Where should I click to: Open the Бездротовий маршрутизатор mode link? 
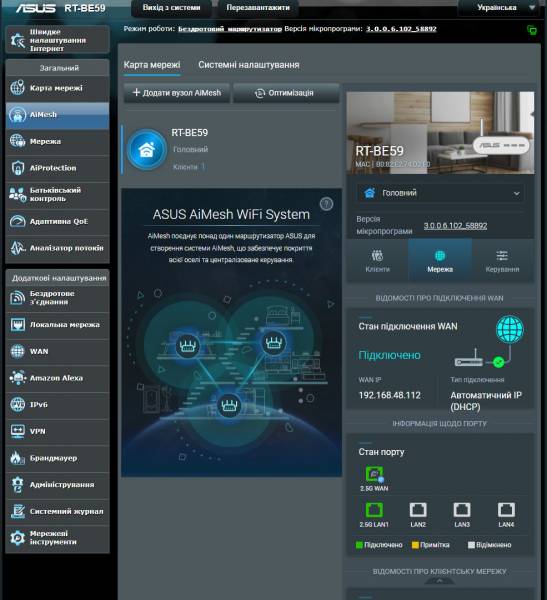(230, 29)
